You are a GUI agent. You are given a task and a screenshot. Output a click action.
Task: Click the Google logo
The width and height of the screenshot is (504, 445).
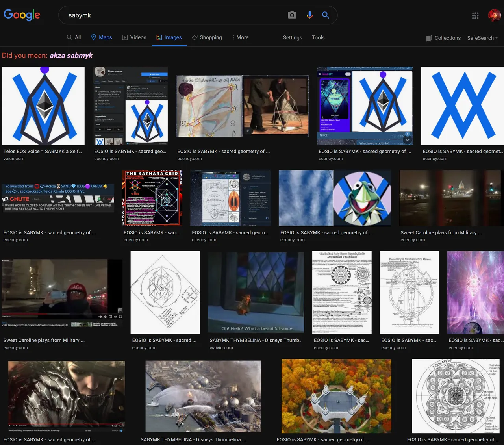click(x=22, y=15)
